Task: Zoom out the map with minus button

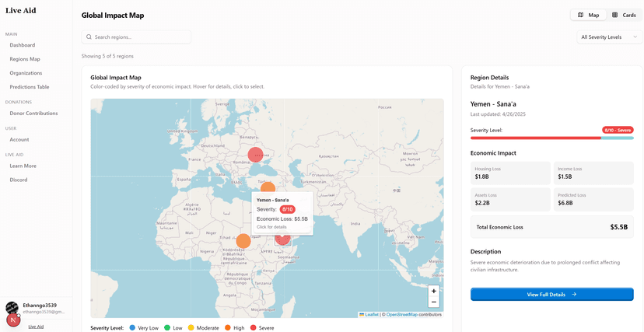Action: 434,302
